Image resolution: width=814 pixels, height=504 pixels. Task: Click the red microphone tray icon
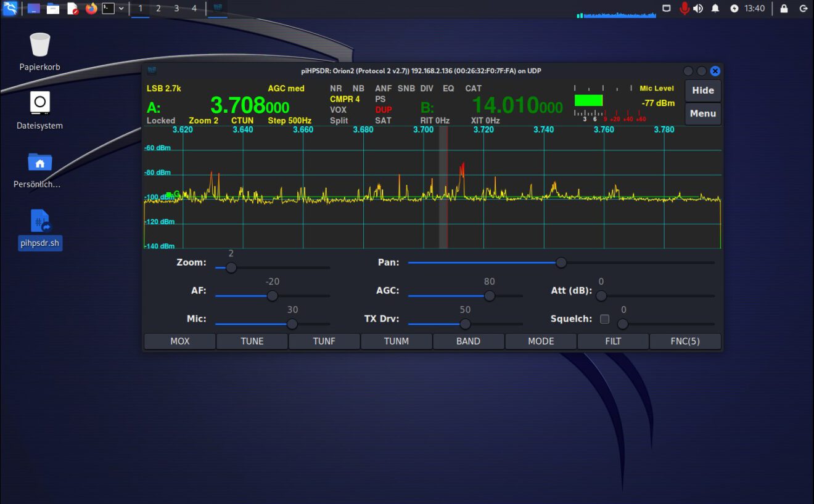click(x=684, y=9)
